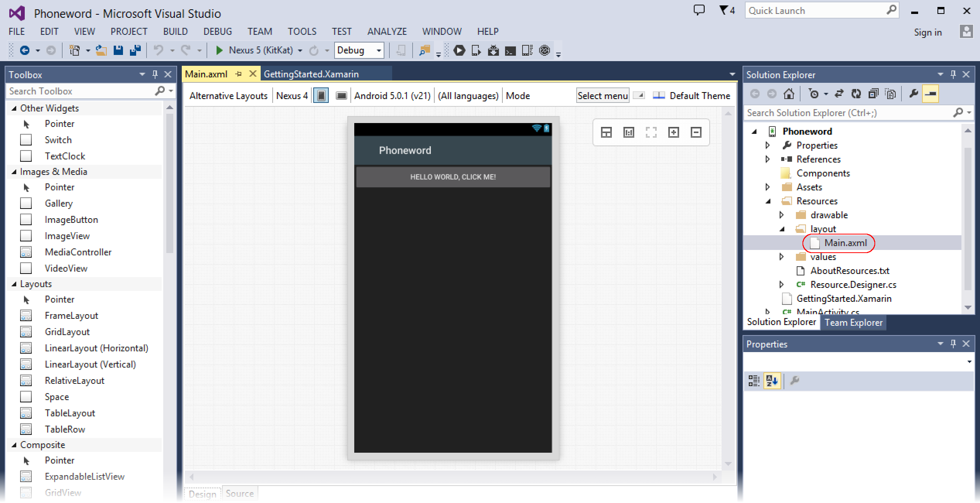980x503 pixels.
Task: Click the Sign in link
Action: 927,33
